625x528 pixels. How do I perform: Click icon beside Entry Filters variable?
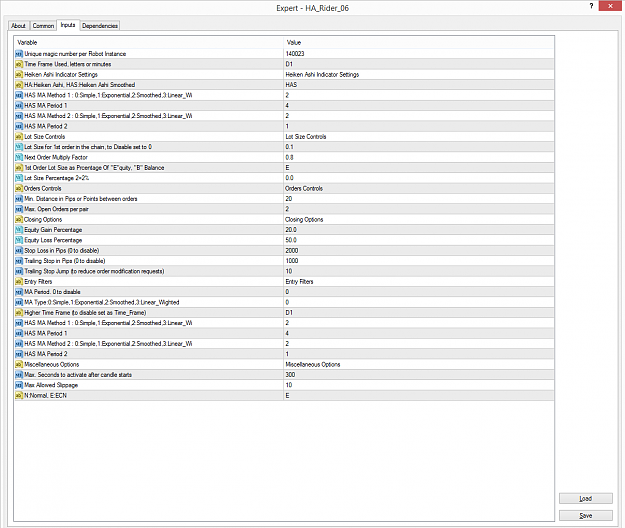click(x=19, y=282)
